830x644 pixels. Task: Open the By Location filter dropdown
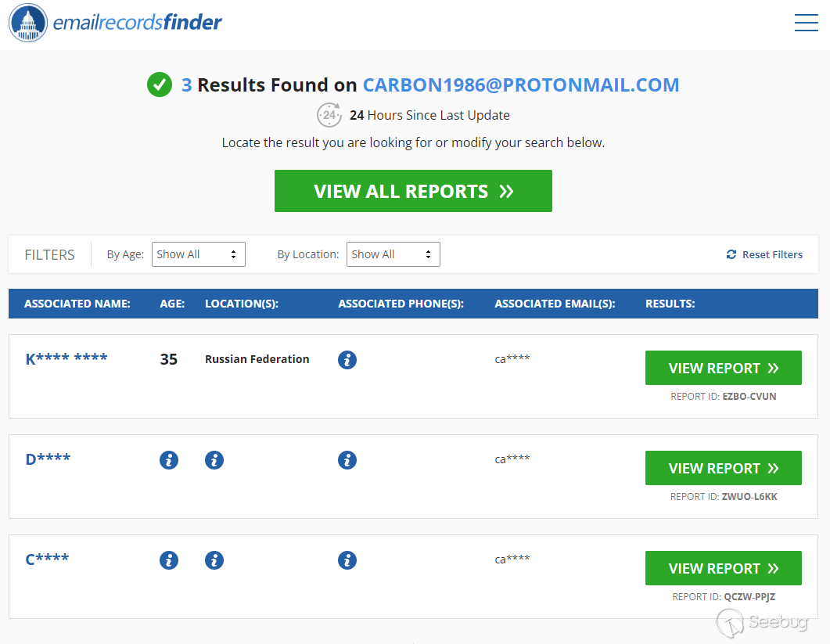(x=393, y=254)
